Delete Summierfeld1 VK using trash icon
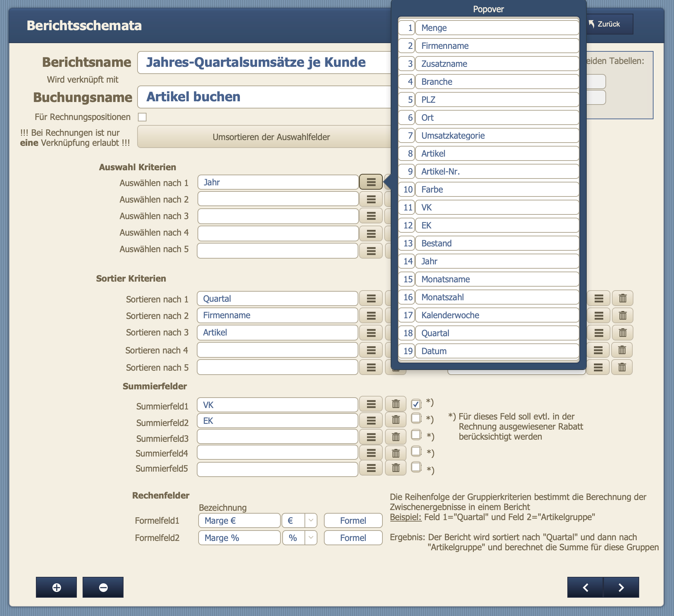674x616 pixels. point(396,404)
